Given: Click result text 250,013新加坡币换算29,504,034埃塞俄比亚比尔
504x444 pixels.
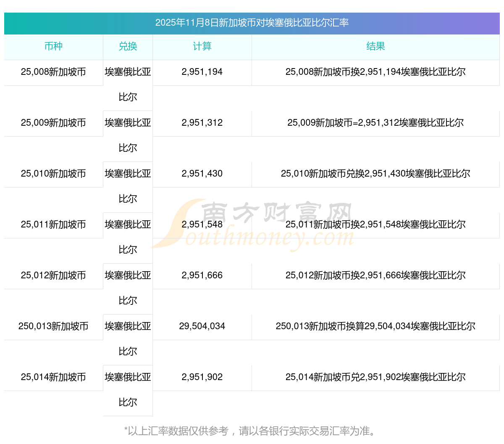Looking at the screenshot, I should pyautogui.click(x=375, y=326).
